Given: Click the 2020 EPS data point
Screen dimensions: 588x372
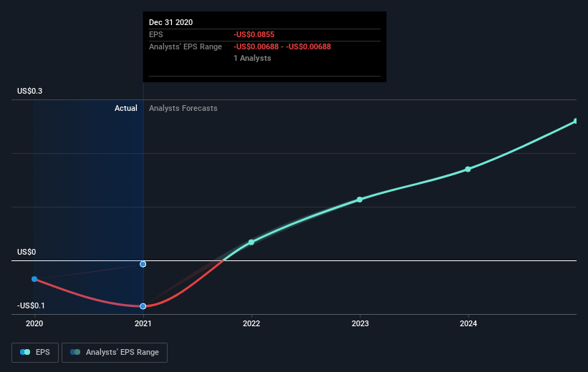Looking at the screenshot, I should 34,279.
